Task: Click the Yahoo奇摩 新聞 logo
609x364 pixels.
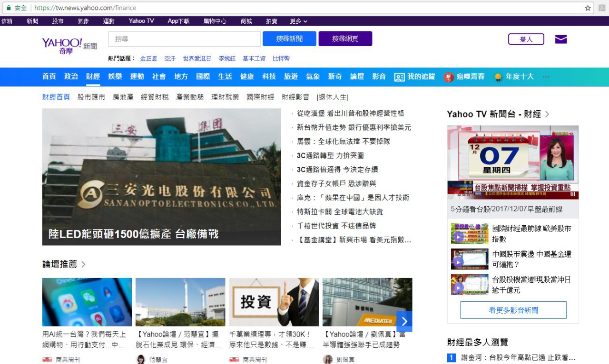Action: tap(69, 46)
